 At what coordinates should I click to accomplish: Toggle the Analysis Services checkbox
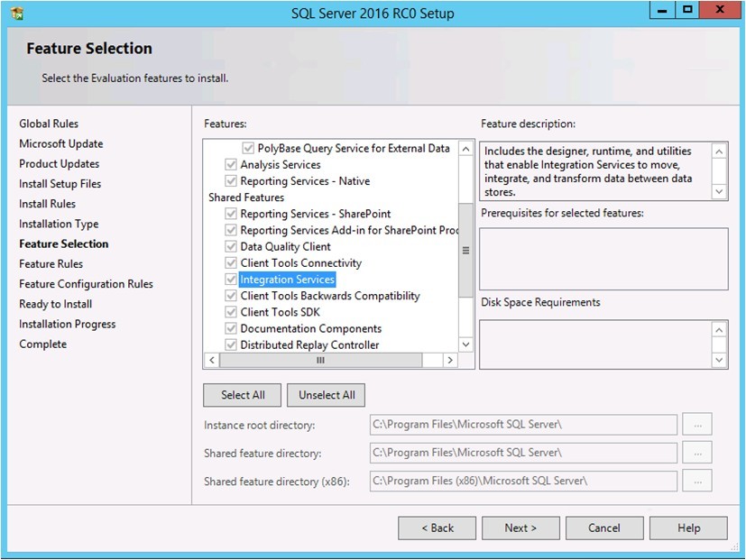click(x=231, y=165)
